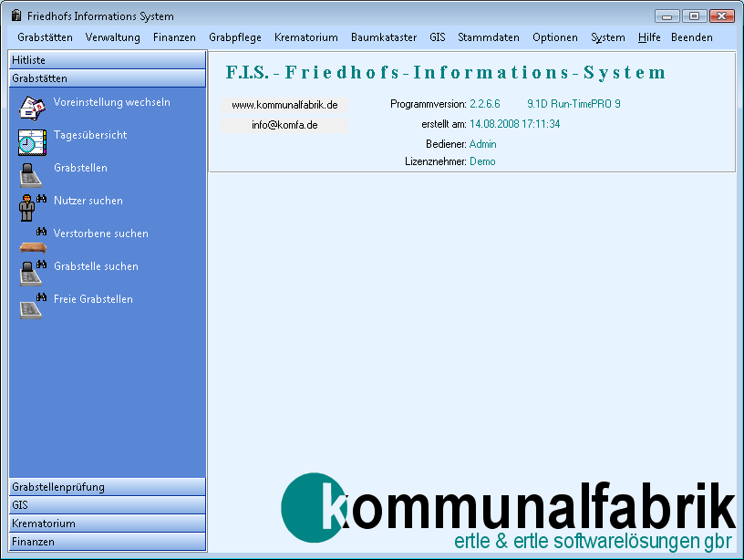Choose Nutzer suchen text in sidebar
The image size is (744, 560).
[x=88, y=201]
